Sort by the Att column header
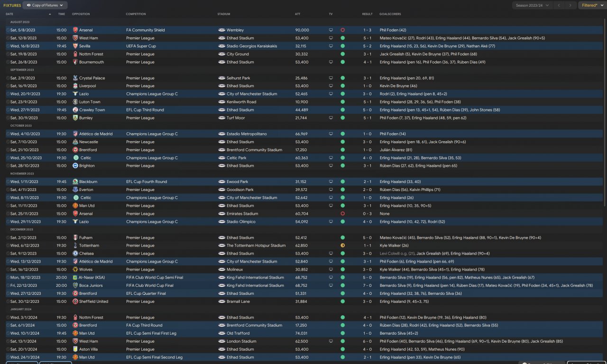The image size is (607, 364). tap(297, 14)
